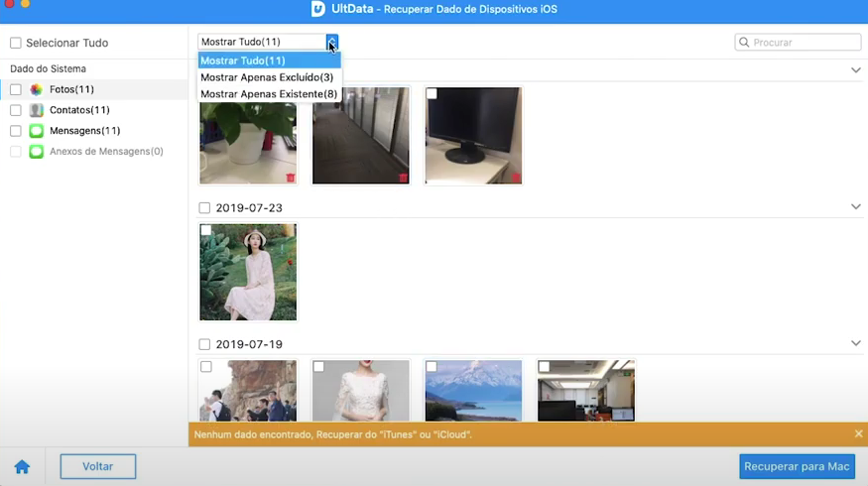Click the green Mensagens bubble icon
Viewport: 868px width, 486px height.
point(37,131)
